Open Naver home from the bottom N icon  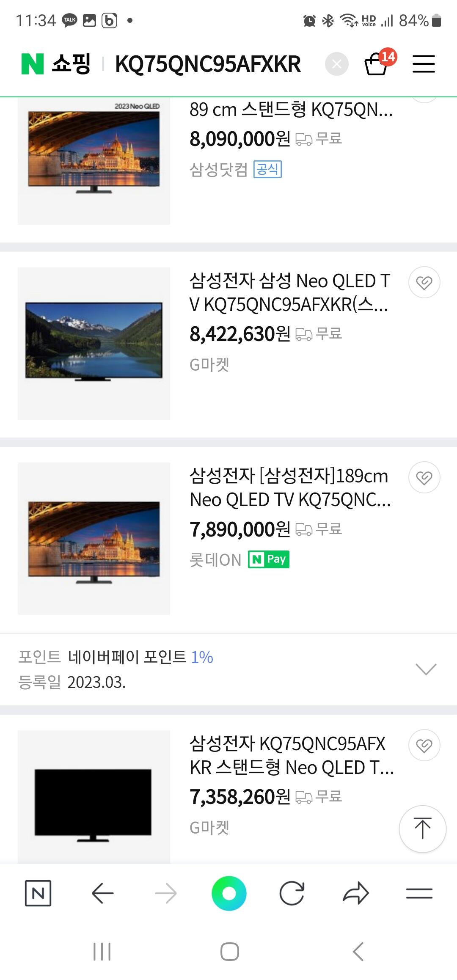(x=38, y=893)
